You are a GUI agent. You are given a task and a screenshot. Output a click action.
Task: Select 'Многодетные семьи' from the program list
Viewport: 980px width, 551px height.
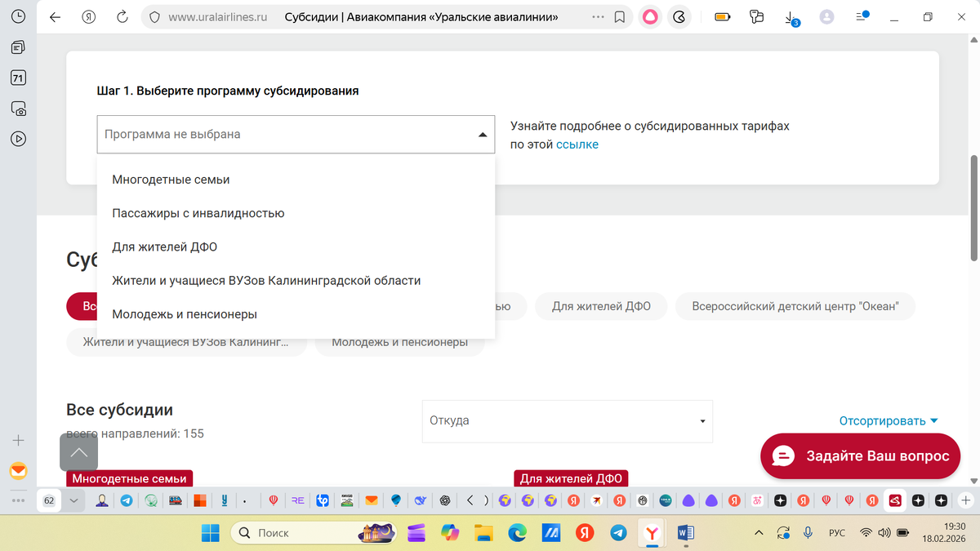pyautogui.click(x=171, y=179)
